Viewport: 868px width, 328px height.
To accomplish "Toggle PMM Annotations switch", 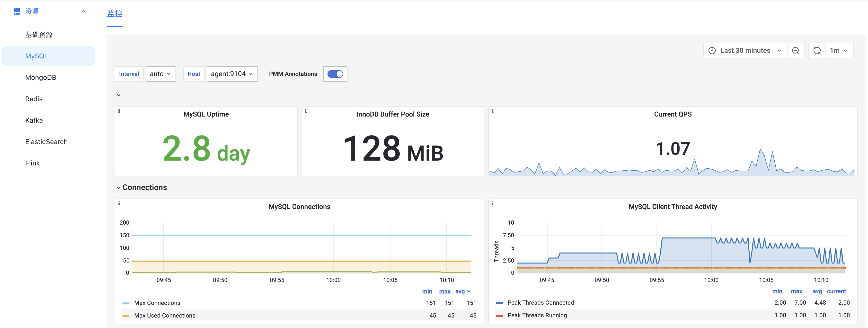I will [335, 74].
